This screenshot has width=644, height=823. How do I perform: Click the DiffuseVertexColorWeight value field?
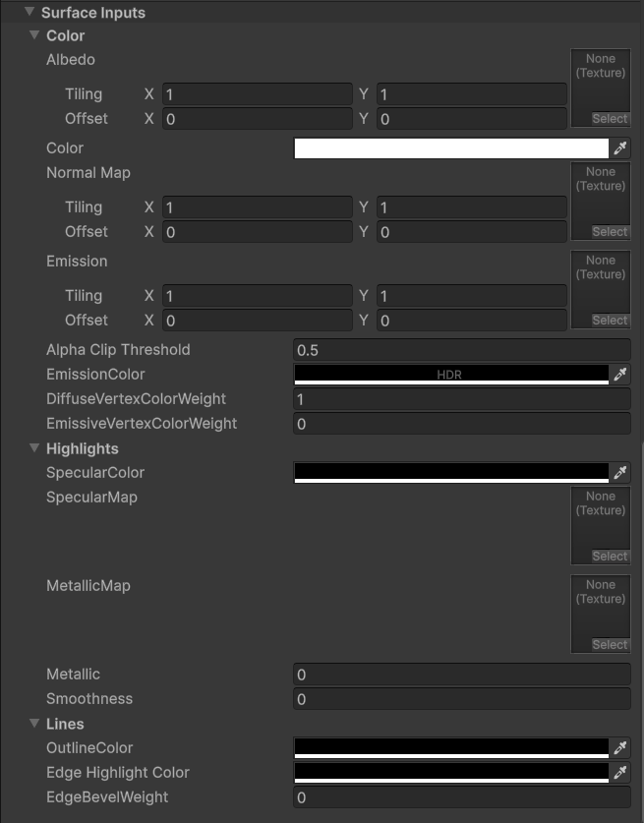coord(462,399)
